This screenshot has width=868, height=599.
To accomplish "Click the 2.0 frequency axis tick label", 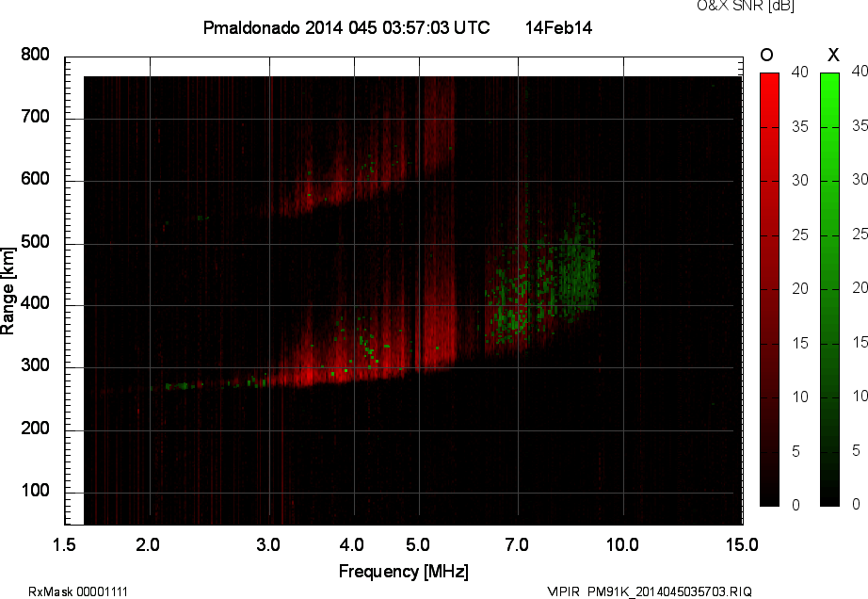I will pos(148,544).
